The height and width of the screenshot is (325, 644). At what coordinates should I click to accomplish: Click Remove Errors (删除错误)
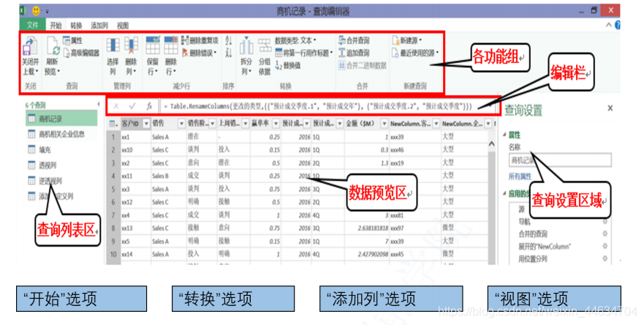[200, 53]
